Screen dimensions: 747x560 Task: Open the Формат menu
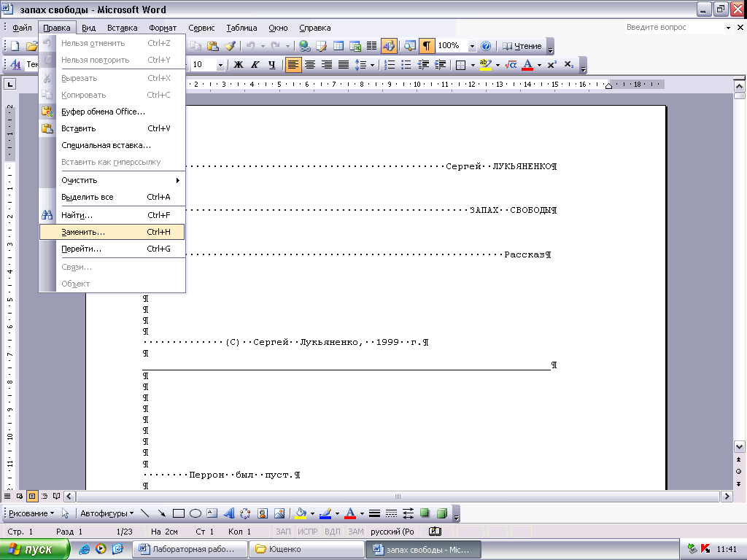tap(162, 28)
